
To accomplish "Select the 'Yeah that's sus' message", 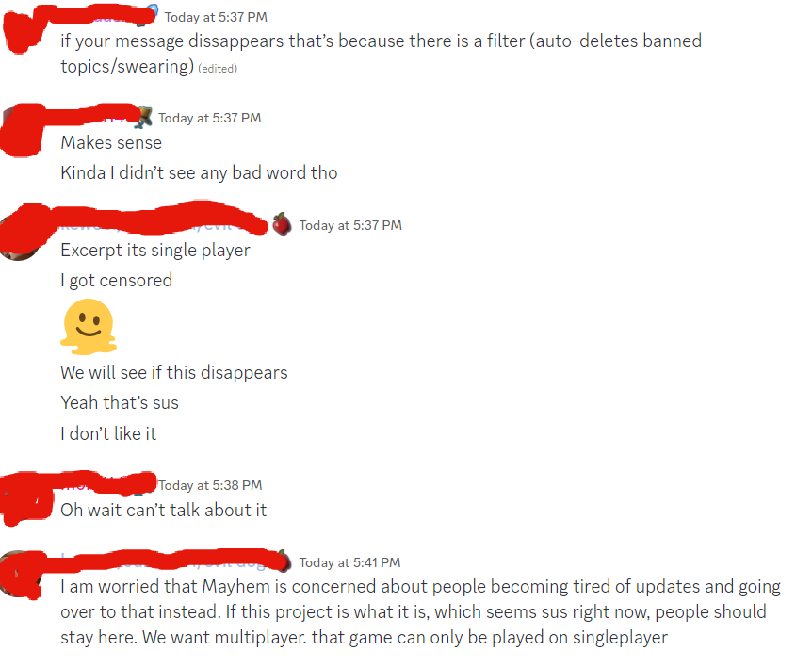I will [x=120, y=402].
